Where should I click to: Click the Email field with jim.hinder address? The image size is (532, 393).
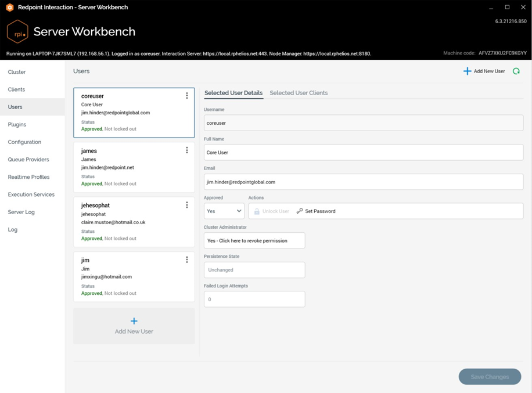coord(364,182)
